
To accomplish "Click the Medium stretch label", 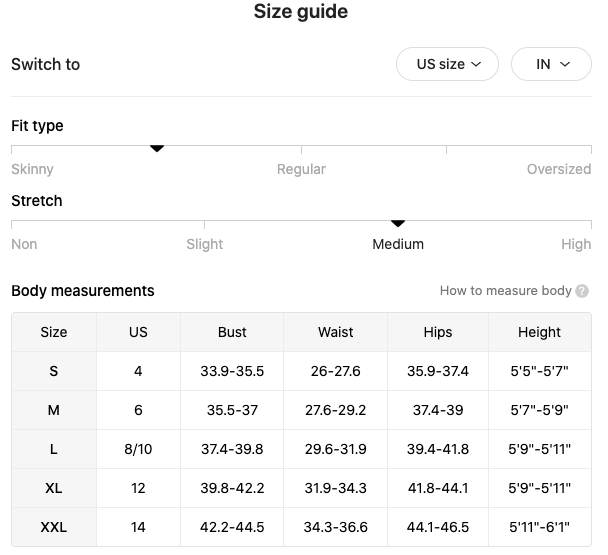I will (x=398, y=244).
